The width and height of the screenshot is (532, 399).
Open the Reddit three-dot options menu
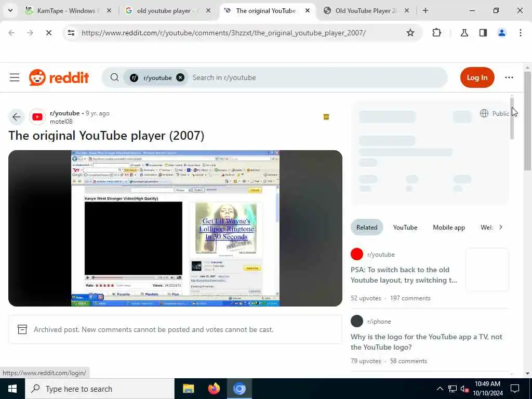[x=509, y=78]
